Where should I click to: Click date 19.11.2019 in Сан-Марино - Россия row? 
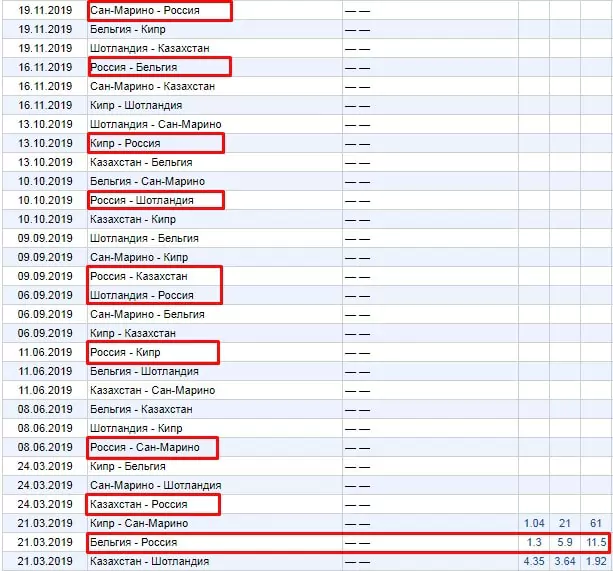click(45, 10)
